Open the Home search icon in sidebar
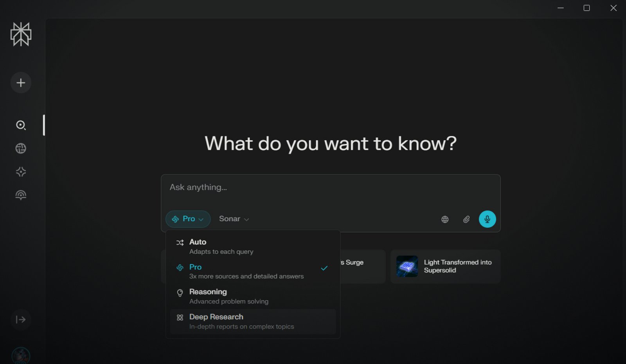626x364 pixels. (21, 125)
